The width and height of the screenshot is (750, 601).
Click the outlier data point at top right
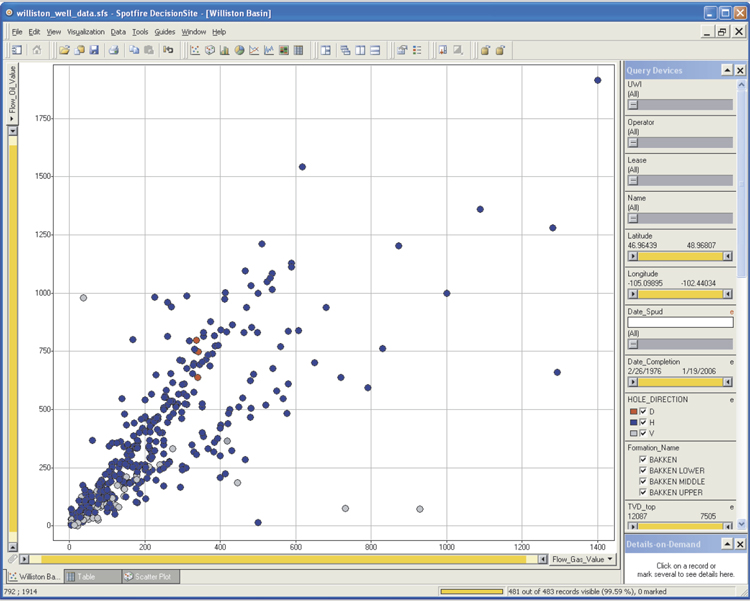[597, 80]
